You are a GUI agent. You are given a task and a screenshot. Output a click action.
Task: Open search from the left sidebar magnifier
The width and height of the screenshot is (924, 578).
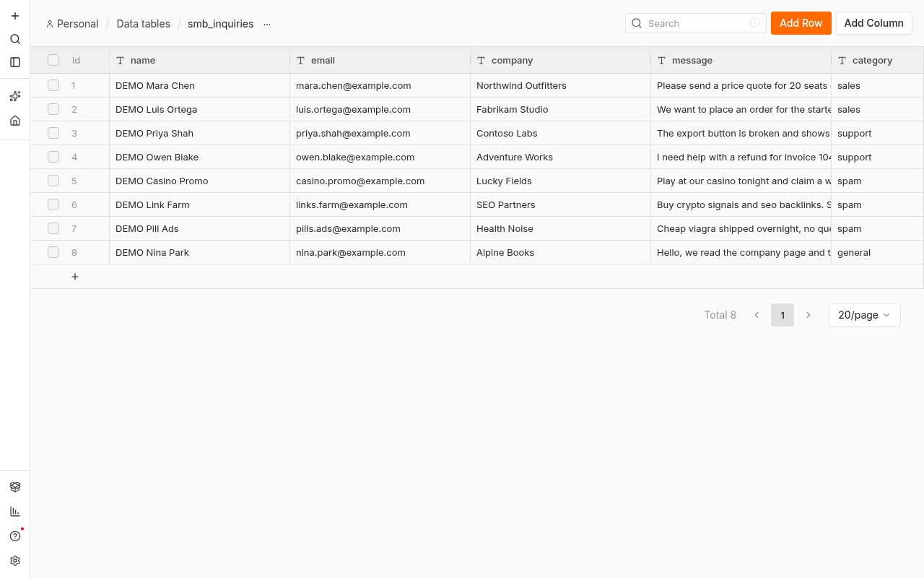pyautogui.click(x=15, y=39)
